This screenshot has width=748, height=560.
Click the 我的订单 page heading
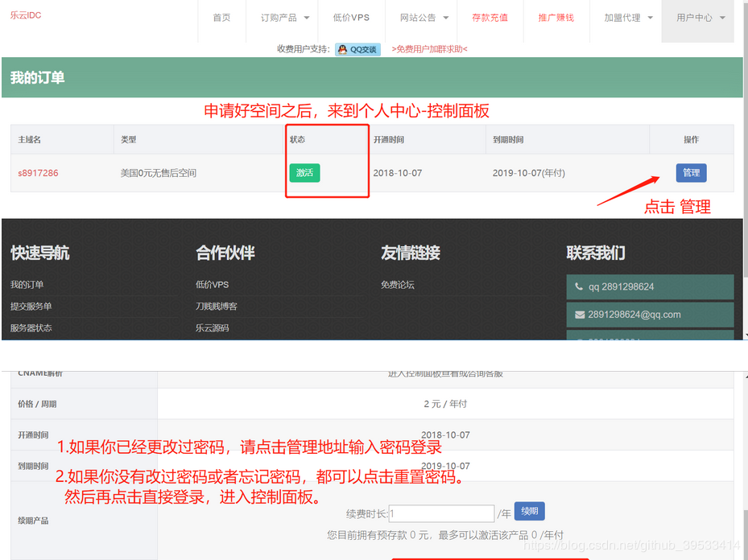tap(37, 78)
